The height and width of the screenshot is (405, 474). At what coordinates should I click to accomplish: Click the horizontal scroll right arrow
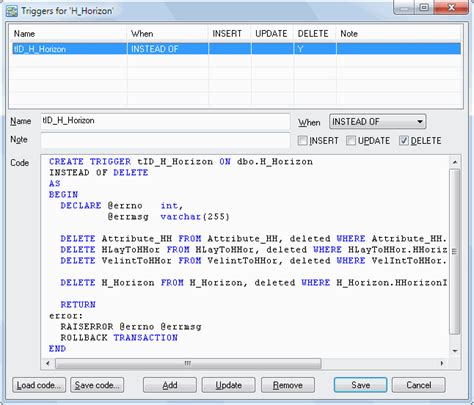pyautogui.click(x=442, y=363)
